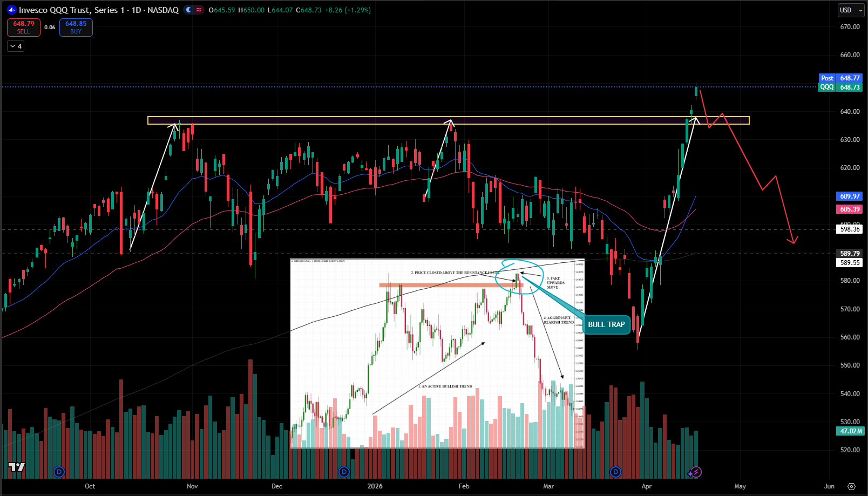Select the yellow resistance zone rectangle
Viewport: 868px width, 496px height.
pyautogui.click(x=448, y=120)
